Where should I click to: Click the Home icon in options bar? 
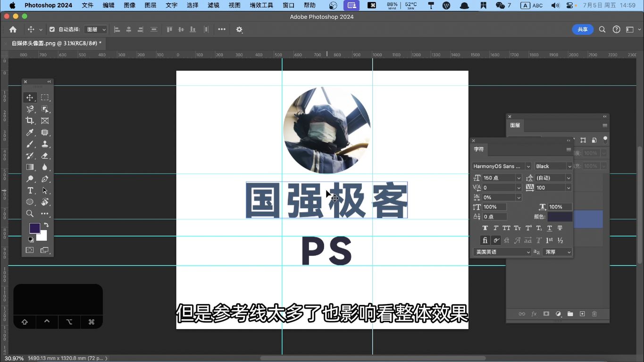tap(13, 29)
